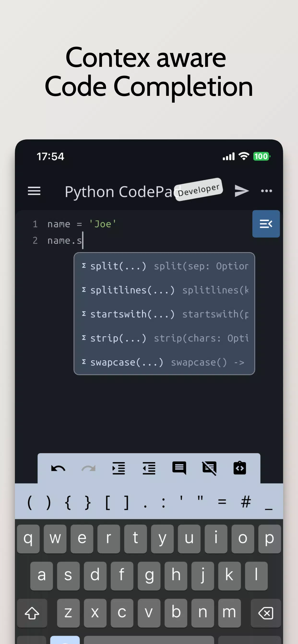Pick startswith(...) from completion list
Screen dimensions: 298x644
[164, 314]
